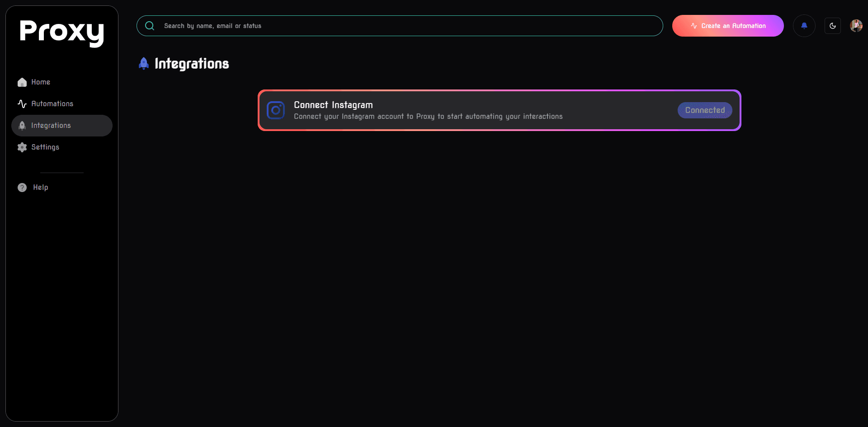Click the Proxy logo
Image resolution: width=868 pixels, height=427 pixels.
point(62,33)
